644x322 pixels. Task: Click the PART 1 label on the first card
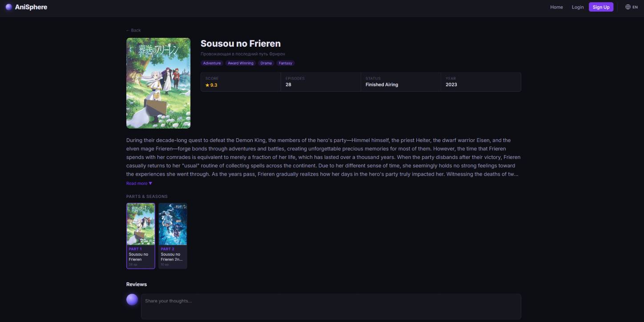[135, 249]
